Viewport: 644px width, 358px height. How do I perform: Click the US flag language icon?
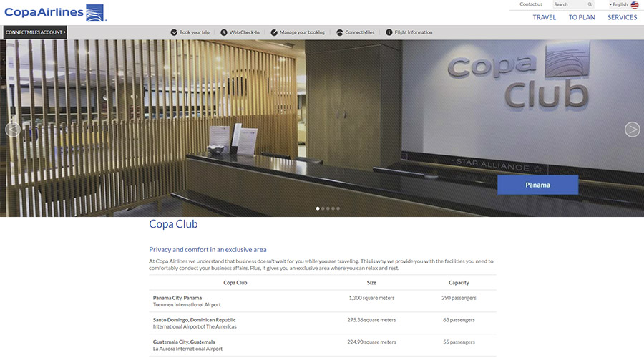[635, 4]
